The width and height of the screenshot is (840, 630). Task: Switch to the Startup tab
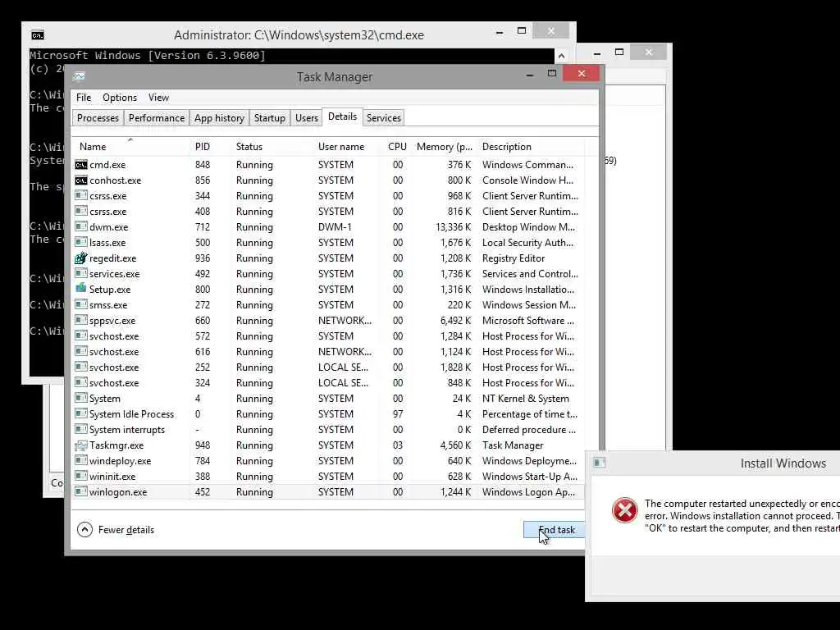click(269, 118)
